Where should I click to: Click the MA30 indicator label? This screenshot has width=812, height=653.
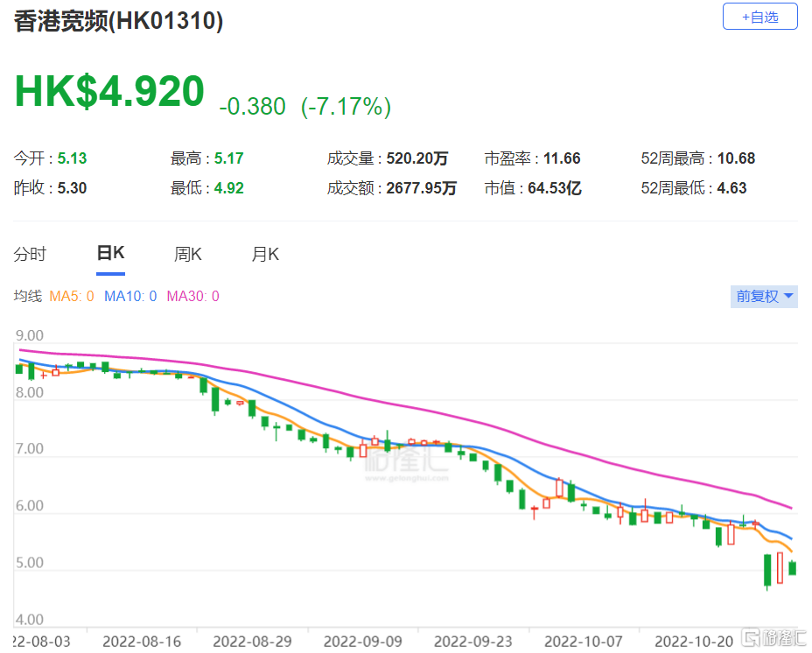[x=192, y=297]
